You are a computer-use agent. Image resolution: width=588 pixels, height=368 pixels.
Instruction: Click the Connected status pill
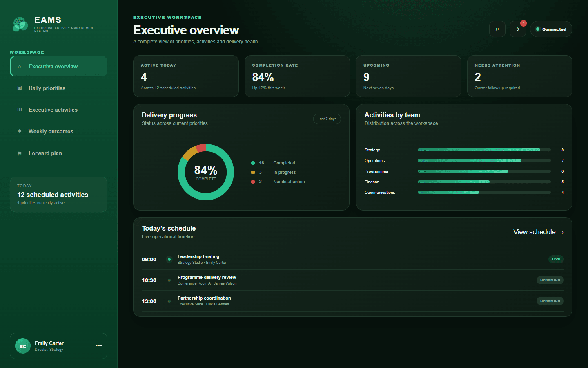pyautogui.click(x=551, y=29)
